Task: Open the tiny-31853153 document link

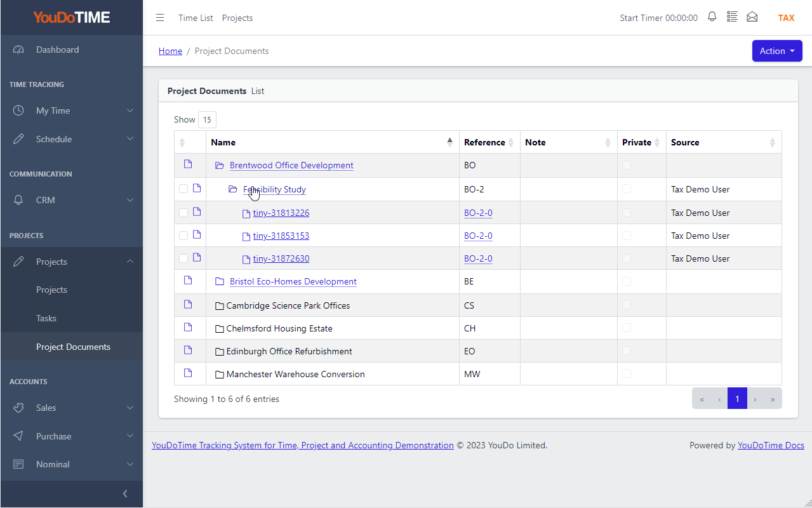Action: [x=281, y=236]
